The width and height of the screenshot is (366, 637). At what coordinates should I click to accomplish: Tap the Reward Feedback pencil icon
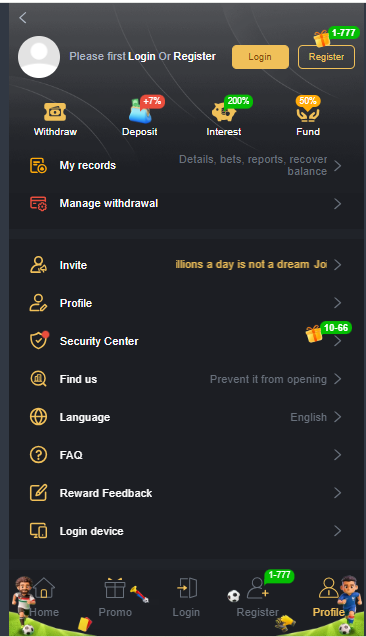pyautogui.click(x=39, y=493)
